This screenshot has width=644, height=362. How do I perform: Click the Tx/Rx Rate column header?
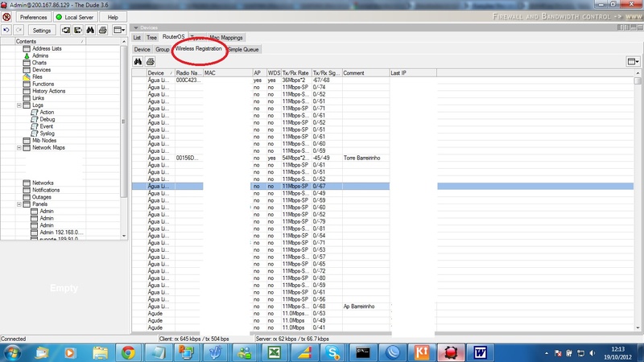296,72
